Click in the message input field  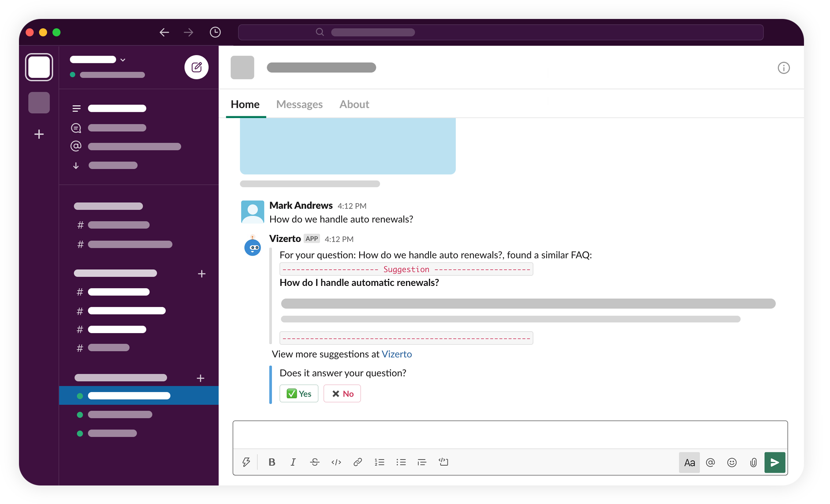click(x=510, y=435)
